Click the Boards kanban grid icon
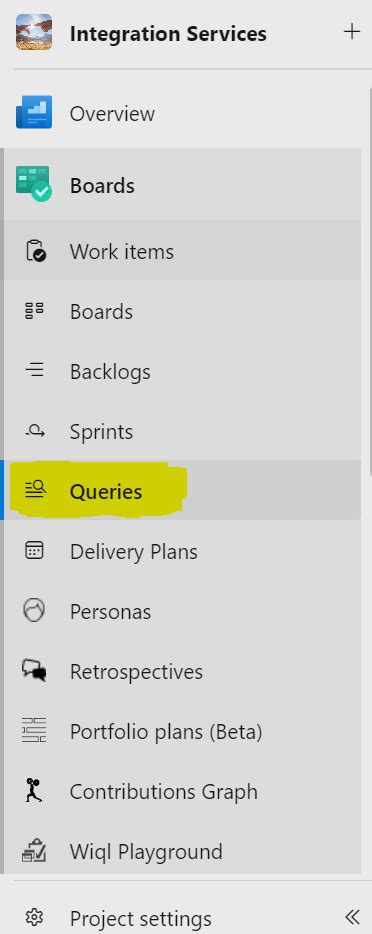372x934 pixels. point(35,311)
